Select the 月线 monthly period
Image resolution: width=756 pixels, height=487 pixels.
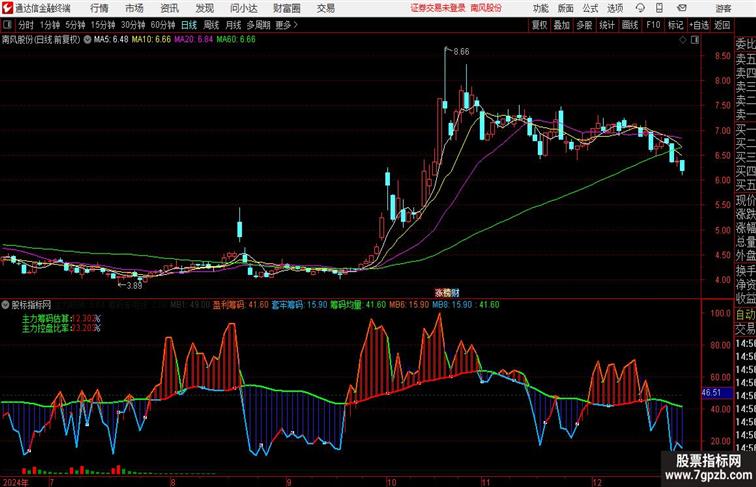coord(233,25)
